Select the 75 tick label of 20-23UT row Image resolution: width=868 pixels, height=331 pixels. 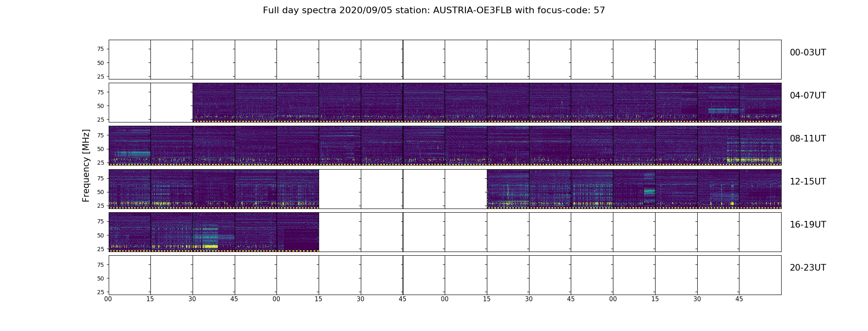(100, 265)
